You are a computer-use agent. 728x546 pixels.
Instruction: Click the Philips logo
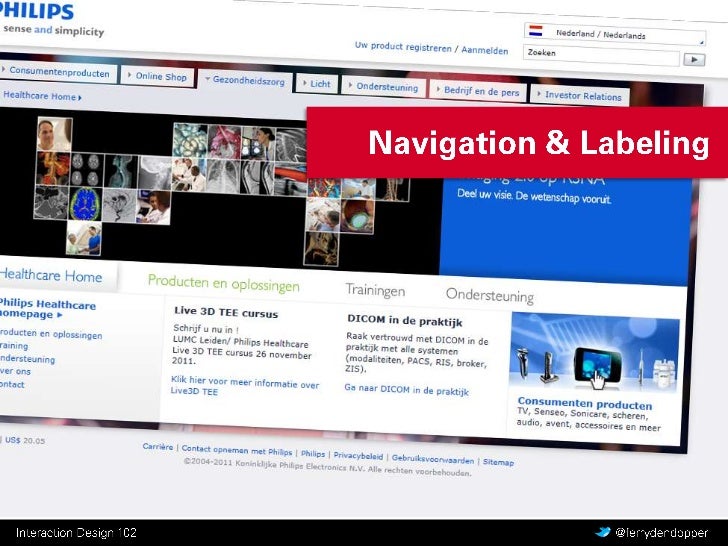(x=37, y=10)
